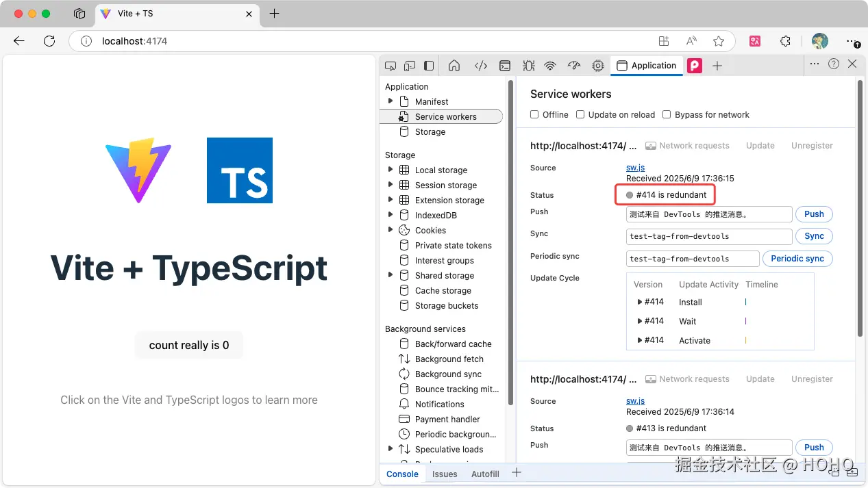Click the Sync button

[814, 236]
